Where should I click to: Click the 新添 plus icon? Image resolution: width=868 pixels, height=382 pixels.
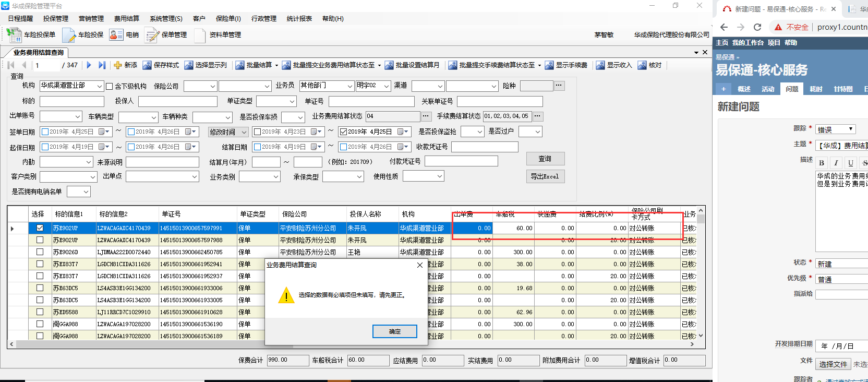(118, 65)
